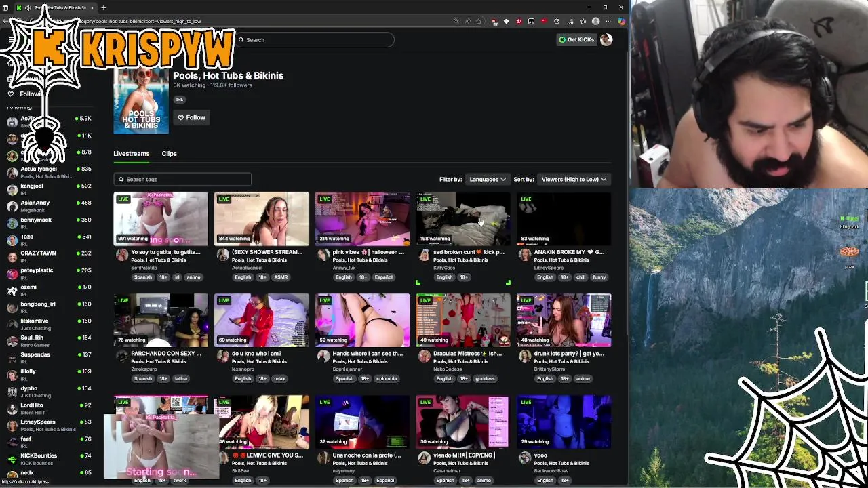Click the read aloud icon in address bar
The height and width of the screenshot is (488, 868).
[467, 21]
